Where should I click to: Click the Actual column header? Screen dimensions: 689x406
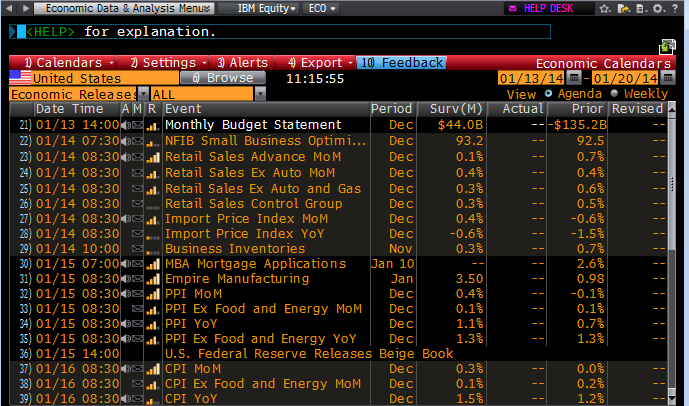pos(516,109)
